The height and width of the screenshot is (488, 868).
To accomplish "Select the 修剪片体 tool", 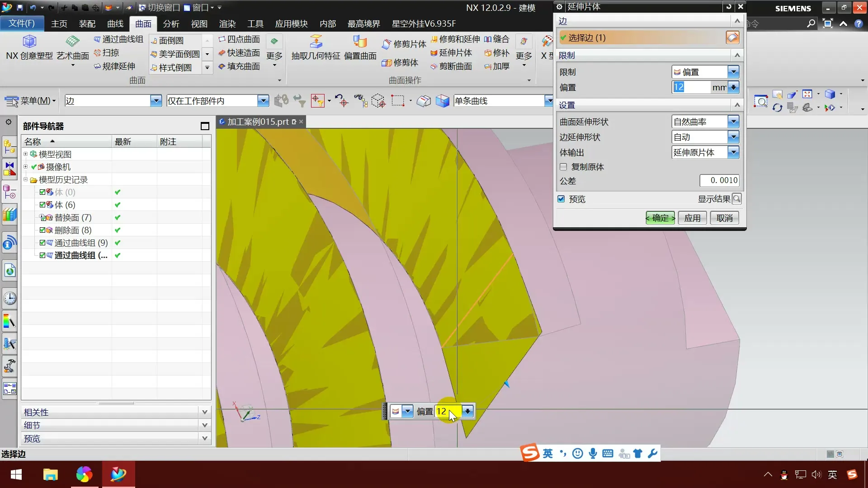I will tap(404, 44).
